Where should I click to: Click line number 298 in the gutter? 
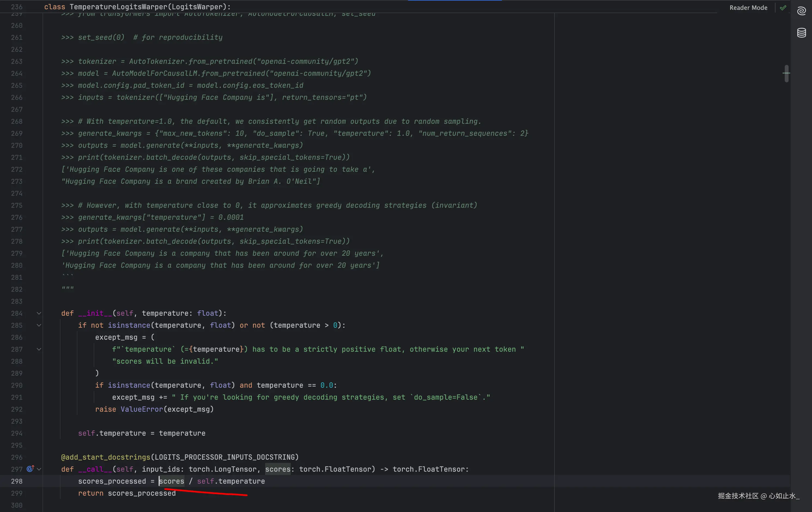17,481
